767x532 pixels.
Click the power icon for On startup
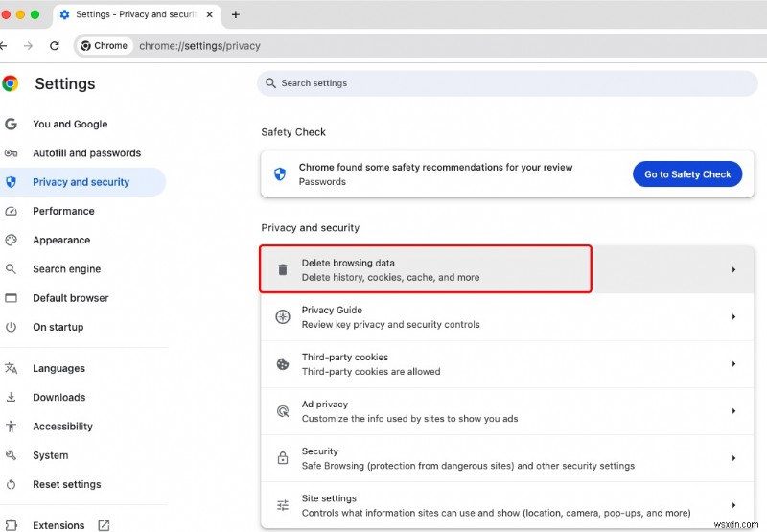tap(11, 327)
